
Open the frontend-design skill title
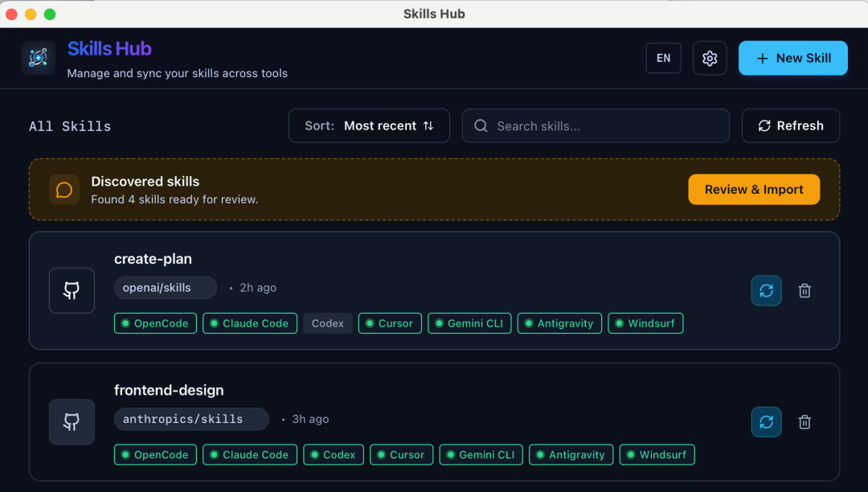pyautogui.click(x=169, y=390)
